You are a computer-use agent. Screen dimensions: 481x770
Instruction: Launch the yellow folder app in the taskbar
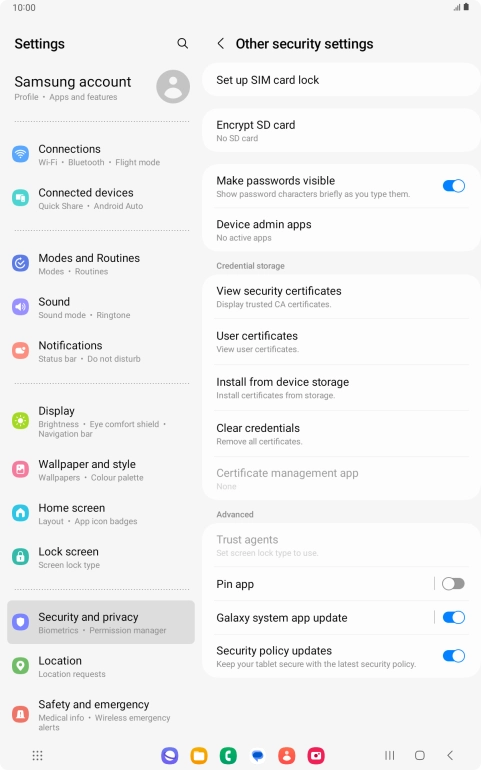(x=199, y=755)
